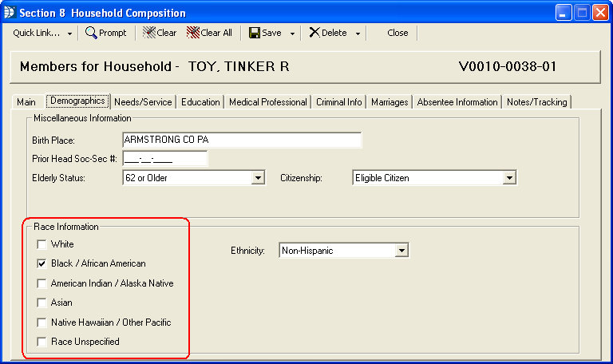Check American Indian / Alaska Native checkbox

42,283
